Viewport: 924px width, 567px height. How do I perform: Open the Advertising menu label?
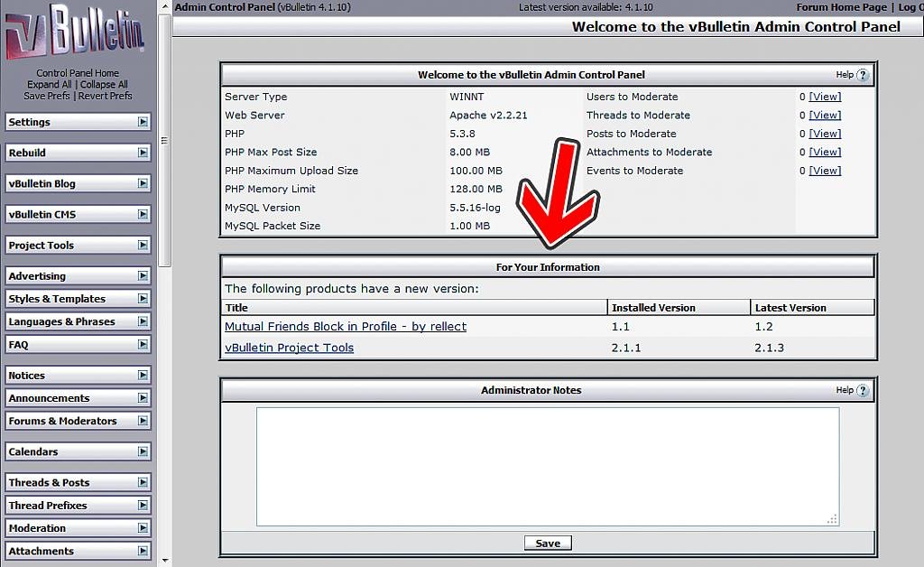point(37,276)
